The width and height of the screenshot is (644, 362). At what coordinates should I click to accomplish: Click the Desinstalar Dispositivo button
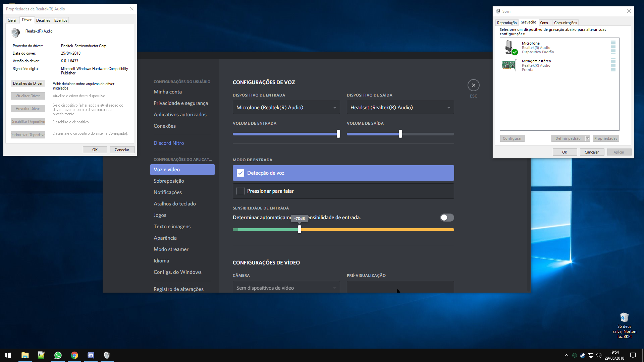click(28, 135)
